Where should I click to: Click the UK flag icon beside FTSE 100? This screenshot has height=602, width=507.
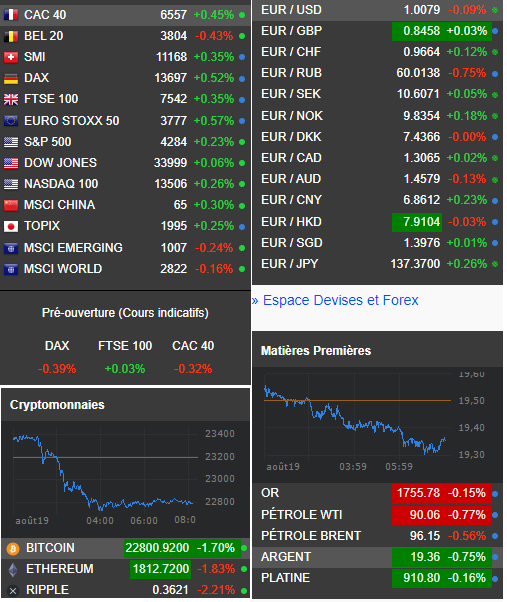pos(11,99)
